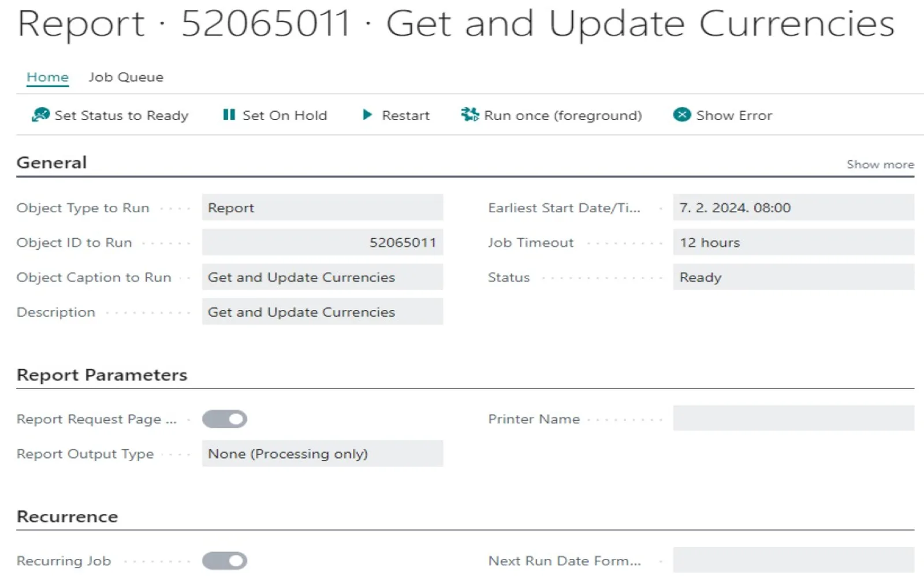The image size is (924, 578).
Task: Click the Description input field
Action: [322, 312]
